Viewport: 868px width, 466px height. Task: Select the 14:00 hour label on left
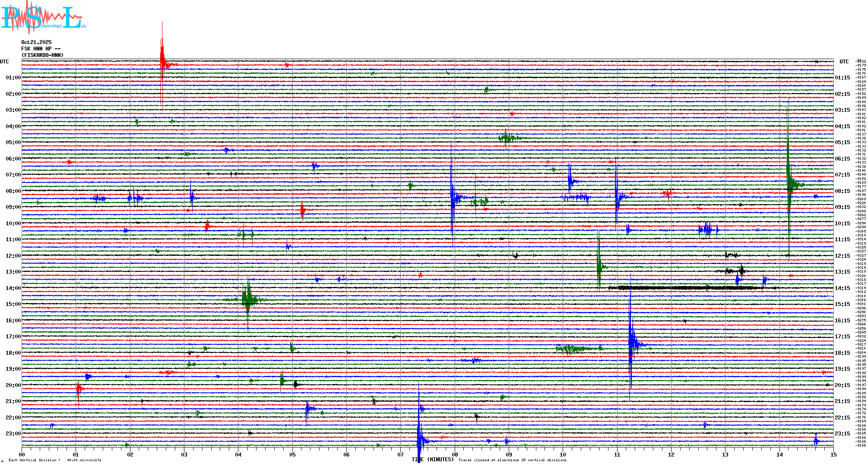coord(13,288)
